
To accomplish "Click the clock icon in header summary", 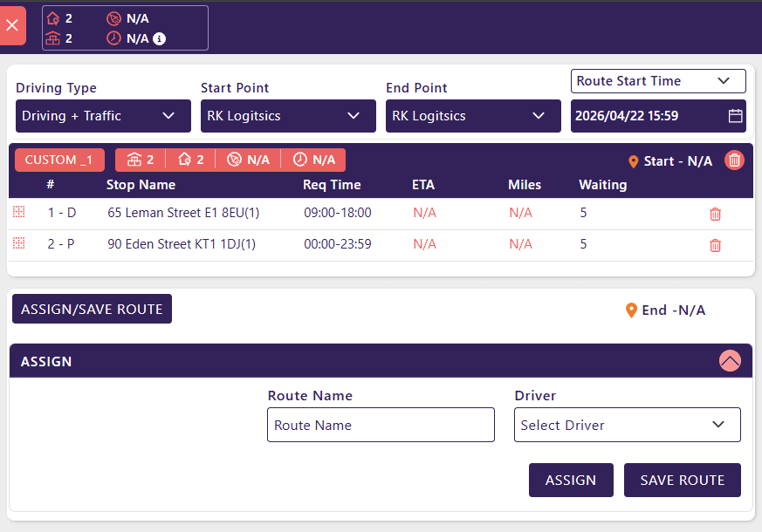I will 113,38.
